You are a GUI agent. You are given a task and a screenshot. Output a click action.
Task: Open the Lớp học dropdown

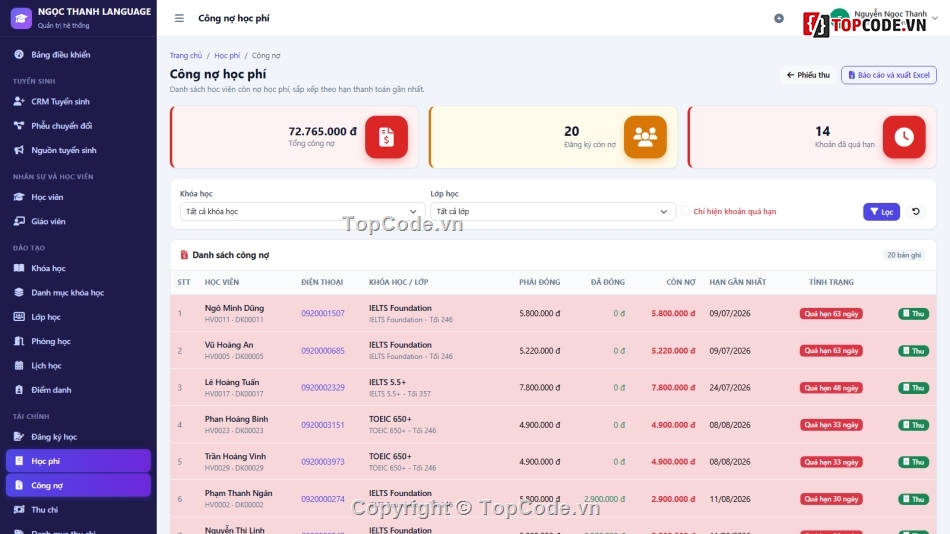pos(553,212)
